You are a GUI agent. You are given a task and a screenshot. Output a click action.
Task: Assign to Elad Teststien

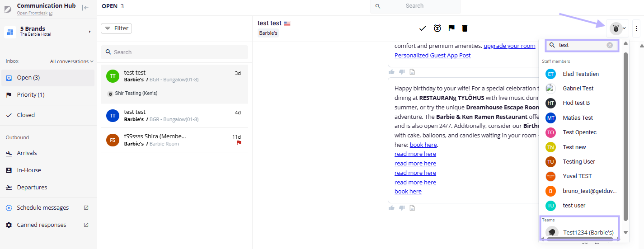tap(582, 74)
